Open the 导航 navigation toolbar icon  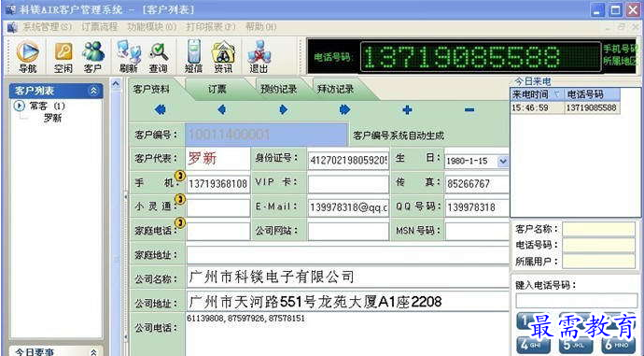pos(27,57)
